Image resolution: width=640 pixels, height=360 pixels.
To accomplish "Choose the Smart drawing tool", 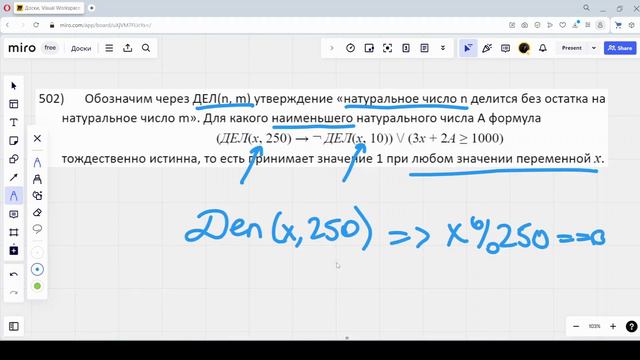I will pyautogui.click(x=37, y=196).
